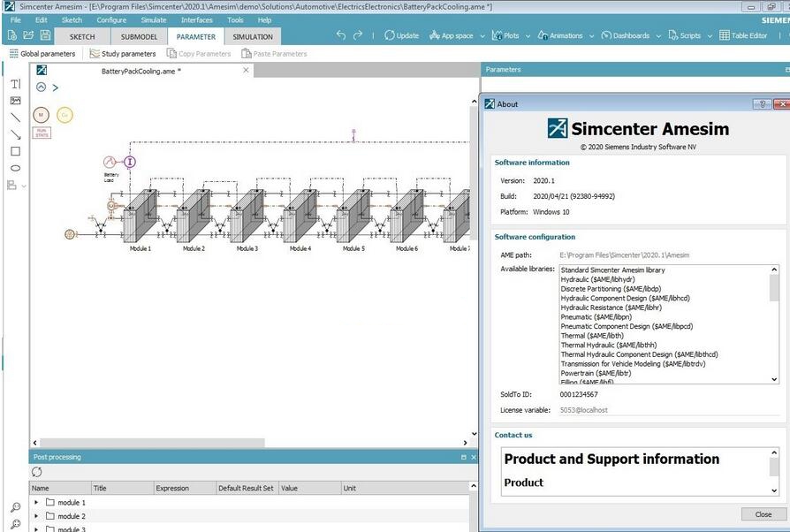Click the Redo arrow
This screenshot has width=790, height=532.
358,35
